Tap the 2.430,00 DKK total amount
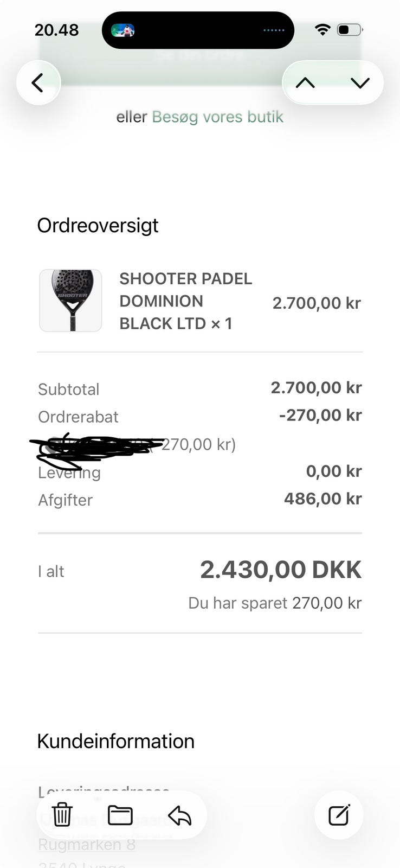Image resolution: width=400 pixels, height=868 pixels. click(280, 570)
